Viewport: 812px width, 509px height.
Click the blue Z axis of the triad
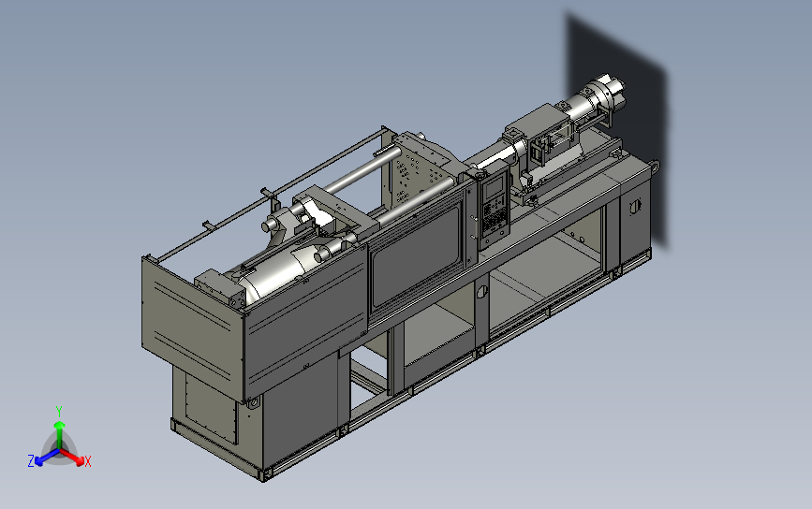tap(47, 458)
